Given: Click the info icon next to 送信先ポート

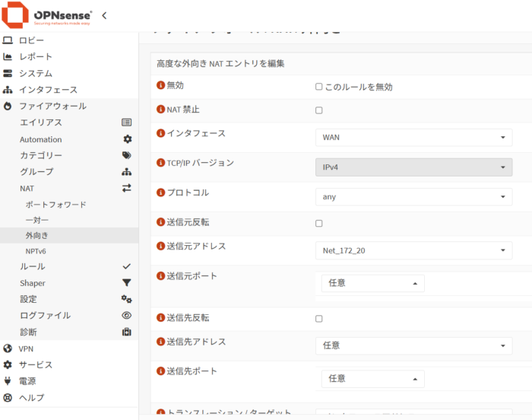Looking at the screenshot, I should (x=160, y=371).
